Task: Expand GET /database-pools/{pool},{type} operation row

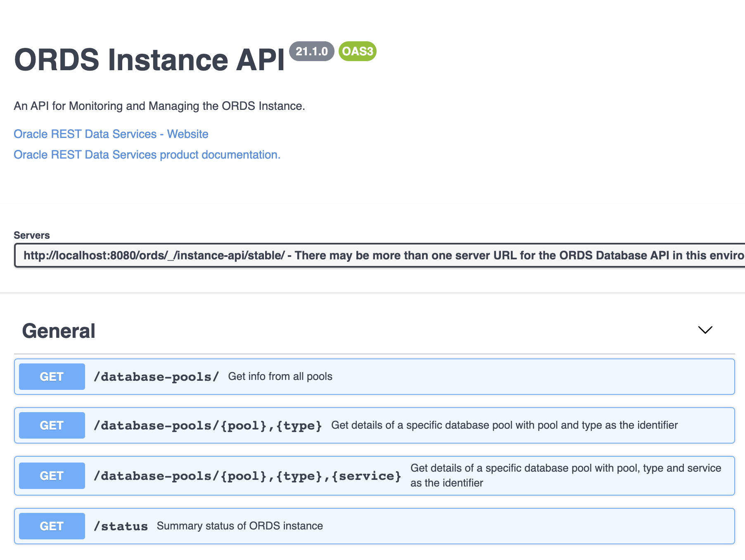Action: (375, 425)
